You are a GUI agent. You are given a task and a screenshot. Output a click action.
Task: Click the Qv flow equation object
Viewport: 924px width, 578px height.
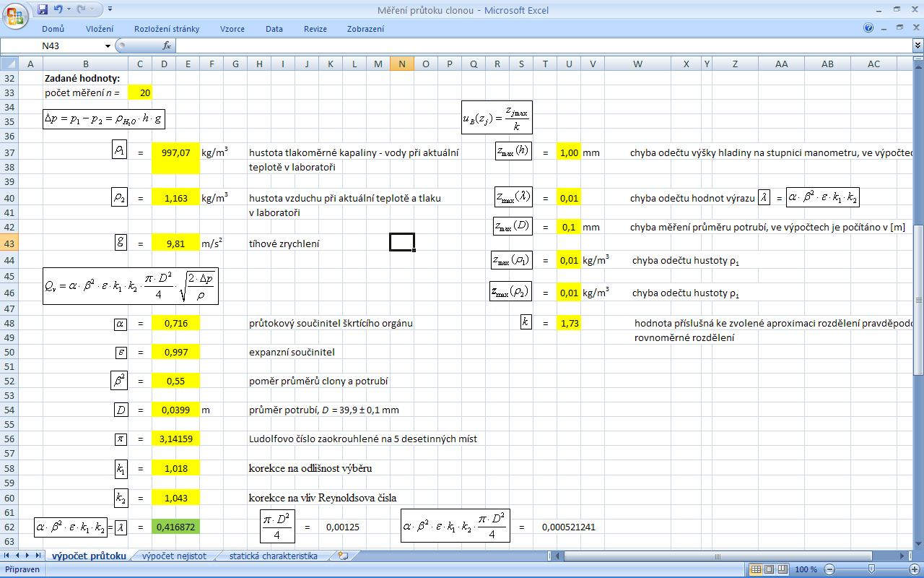click(131, 286)
